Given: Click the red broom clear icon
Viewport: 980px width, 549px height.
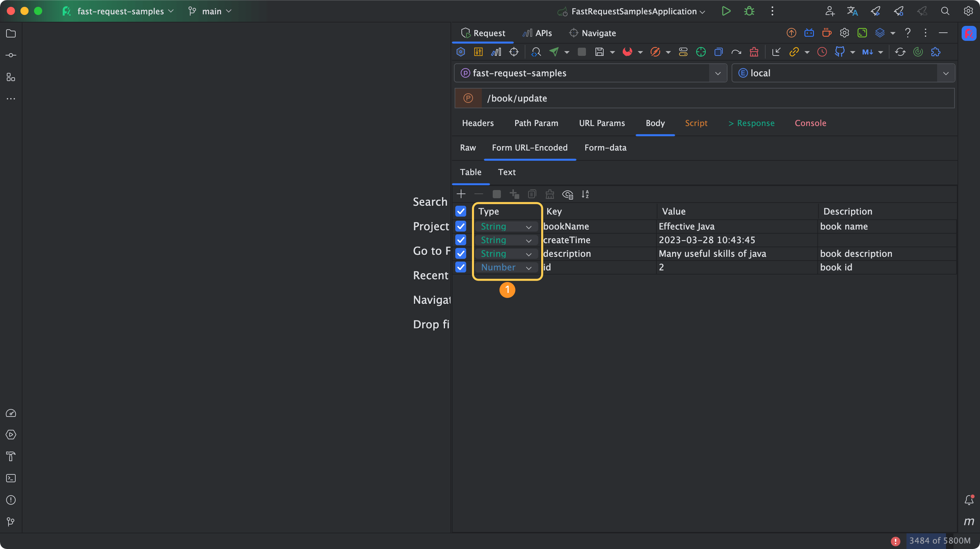Looking at the screenshot, I should [754, 52].
